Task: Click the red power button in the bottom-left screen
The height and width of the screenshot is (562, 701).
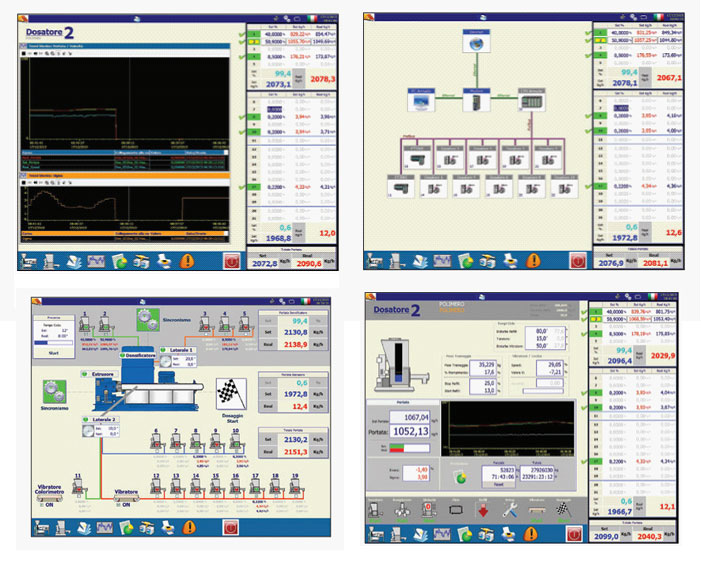Action: [x=231, y=526]
